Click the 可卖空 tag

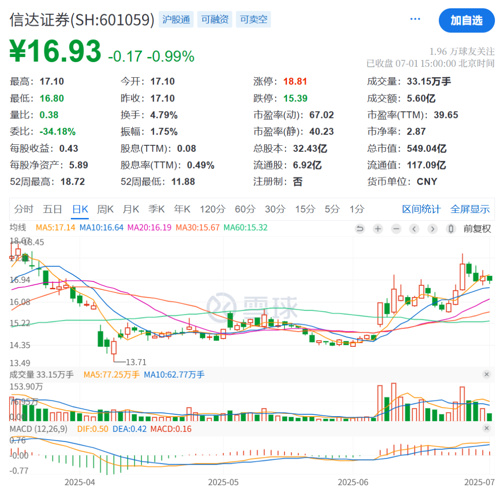click(x=253, y=19)
